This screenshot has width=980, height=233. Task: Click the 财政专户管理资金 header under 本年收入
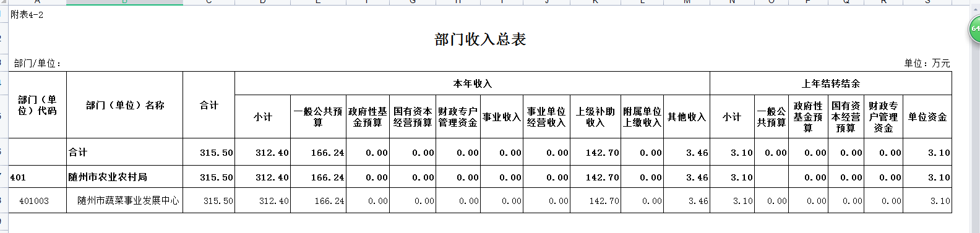pyautogui.click(x=458, y=117)
